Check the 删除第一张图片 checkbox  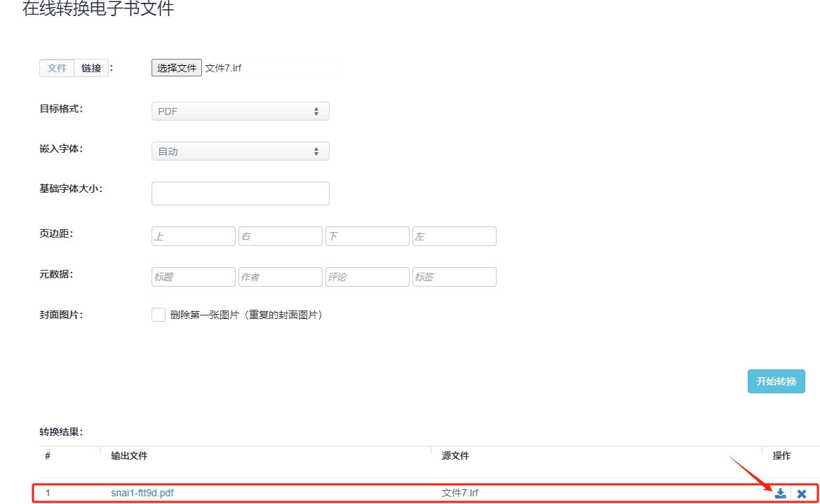159,315
